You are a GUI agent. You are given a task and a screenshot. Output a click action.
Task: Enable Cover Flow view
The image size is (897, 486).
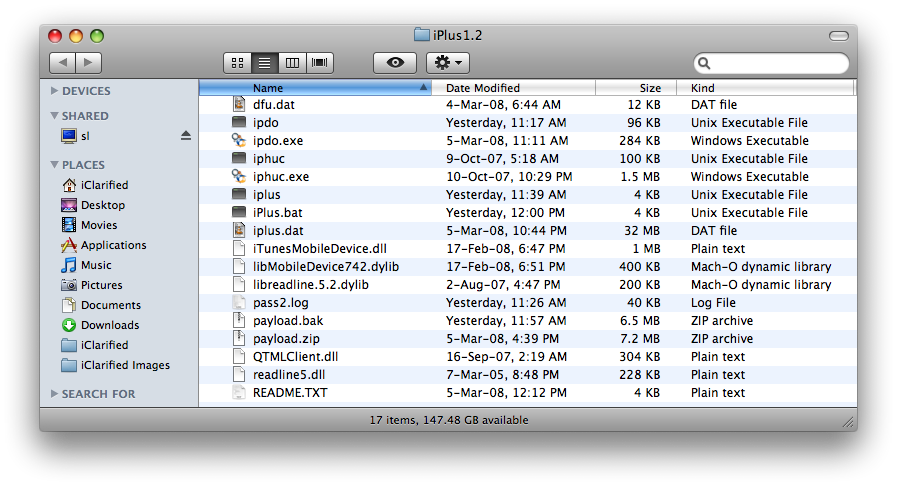pos(320,63)
